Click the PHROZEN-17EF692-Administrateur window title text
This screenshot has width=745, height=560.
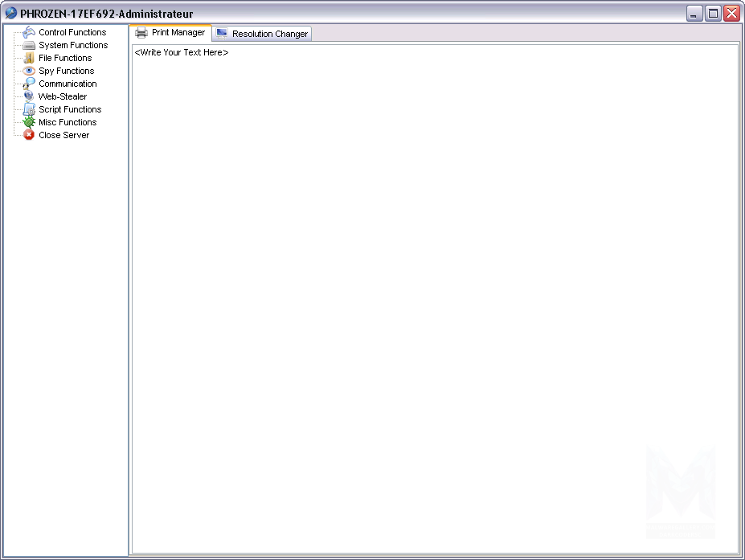point(106,14)
